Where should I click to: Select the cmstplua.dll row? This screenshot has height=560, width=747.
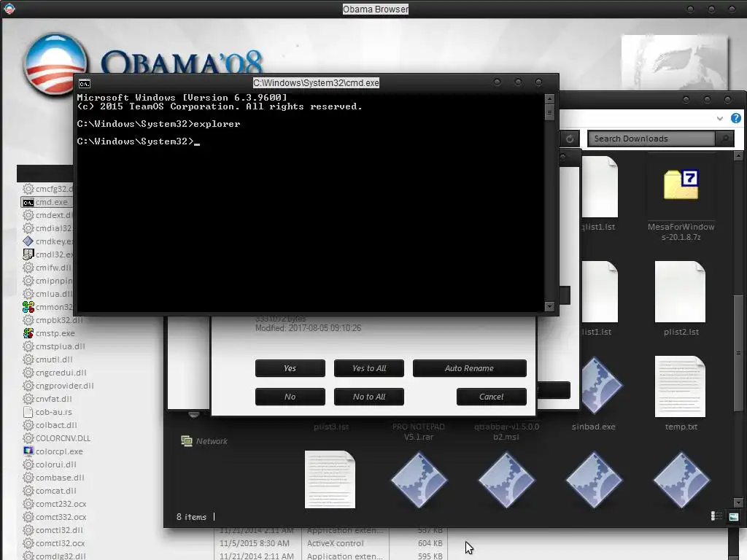point(54,346)
